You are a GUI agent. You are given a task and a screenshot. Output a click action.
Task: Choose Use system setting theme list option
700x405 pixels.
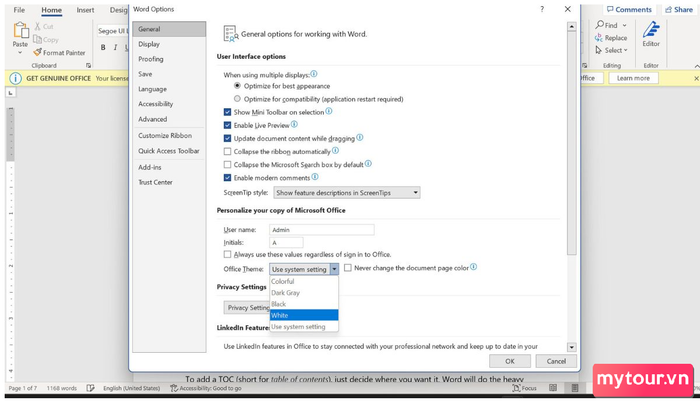click(x=304, y=327)
